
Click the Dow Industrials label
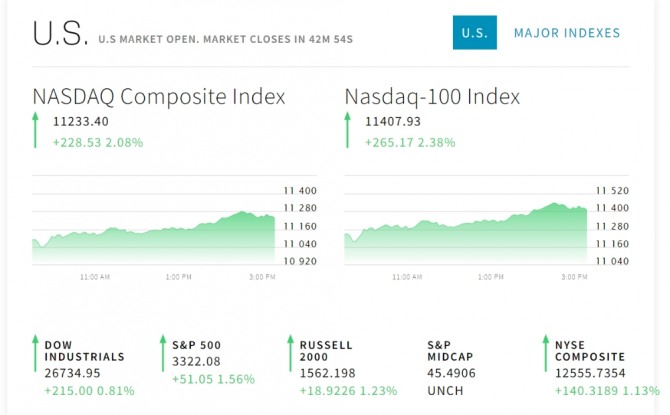[85, 350]
